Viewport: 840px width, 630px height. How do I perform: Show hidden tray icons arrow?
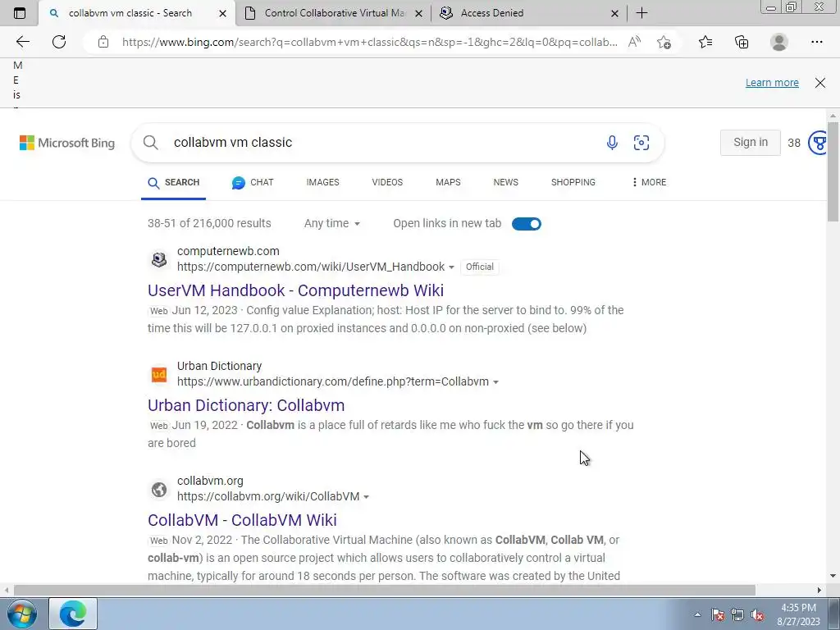click(697, 614)
